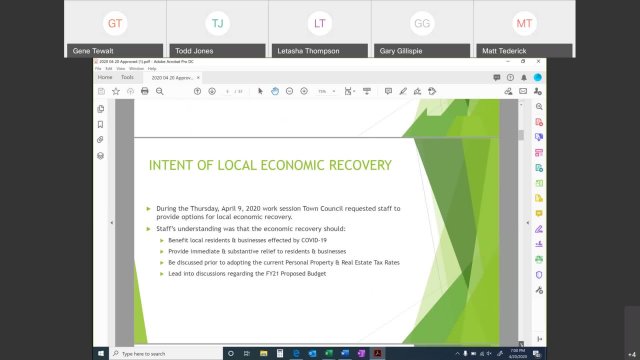This screenshot has width=640, height=360.
Task: Open the bookmarks panel
Action: pos(100,124)
